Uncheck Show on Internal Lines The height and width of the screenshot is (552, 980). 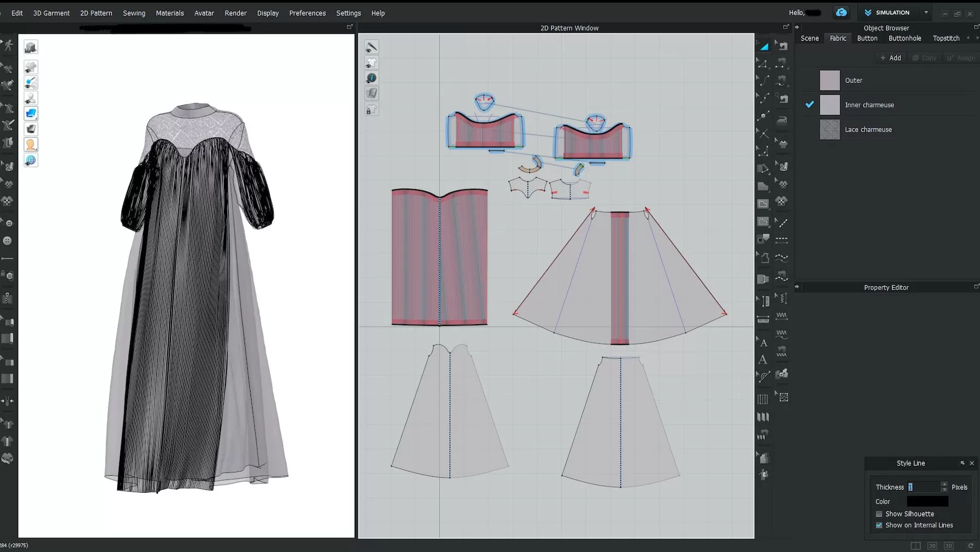click(879, 525)
